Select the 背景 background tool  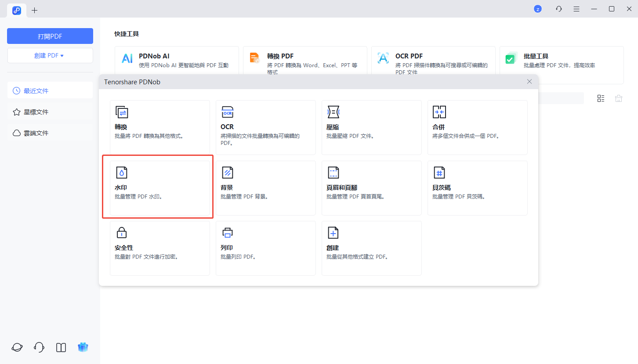[265, 188]
